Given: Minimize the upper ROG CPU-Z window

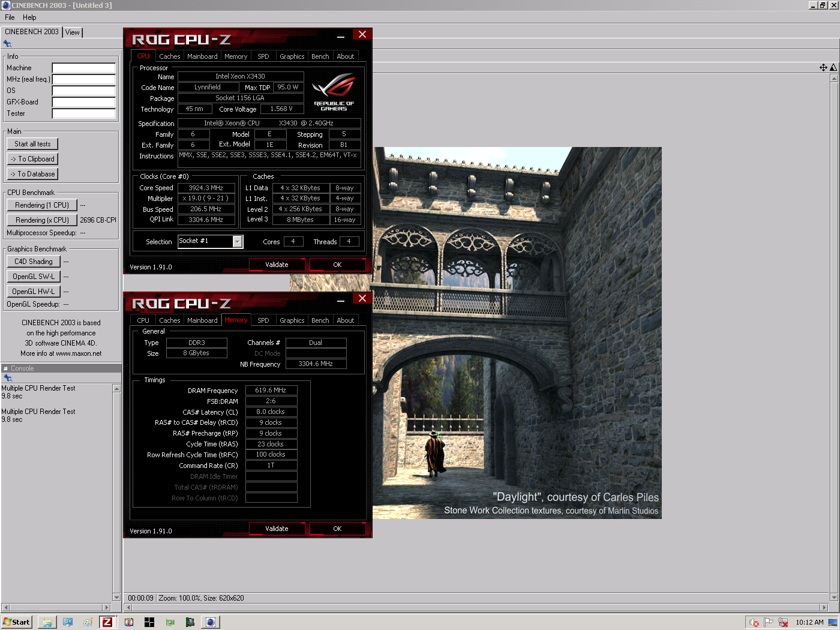Looking at the screenshot, I should click(341, 35).
